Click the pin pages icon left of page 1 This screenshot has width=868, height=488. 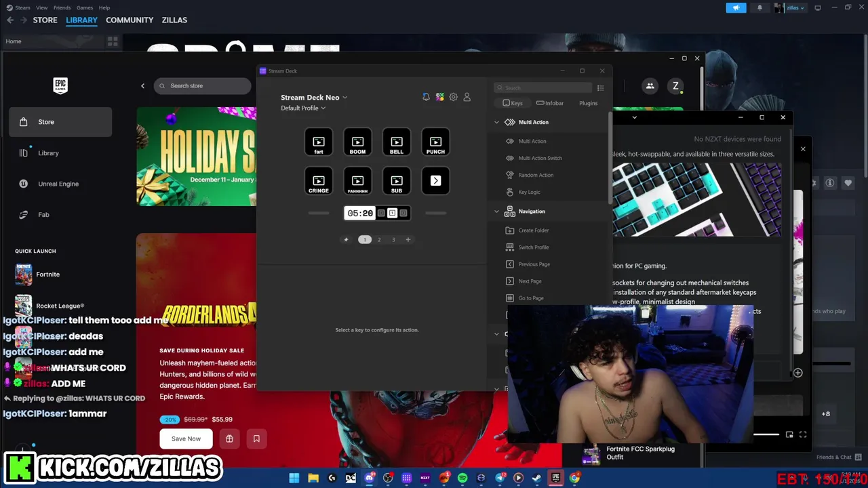[346, 239]
